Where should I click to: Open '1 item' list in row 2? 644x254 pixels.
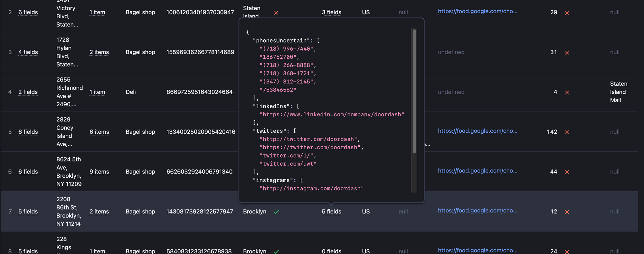click(97, 12)
